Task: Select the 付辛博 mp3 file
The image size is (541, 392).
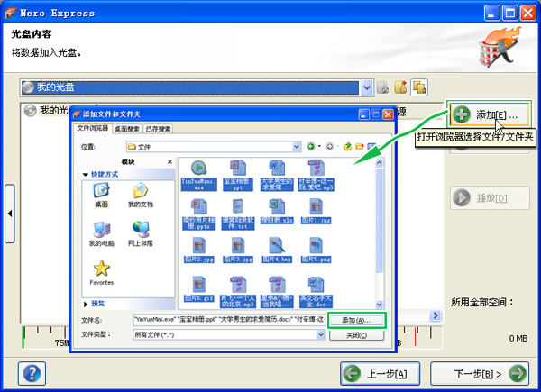Action: coord(316,176)
